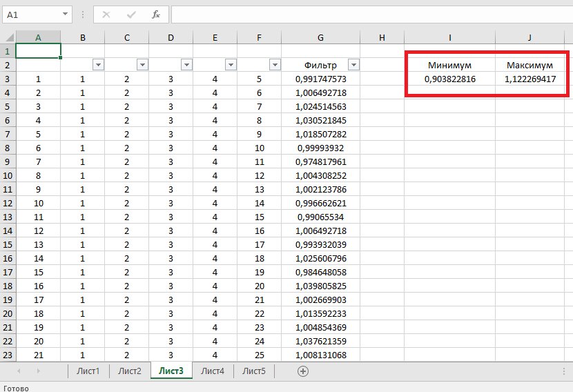This screenshot has height=392, width=573.
Task: Click cell with value 0,993932039
Action: click(320, 244)
